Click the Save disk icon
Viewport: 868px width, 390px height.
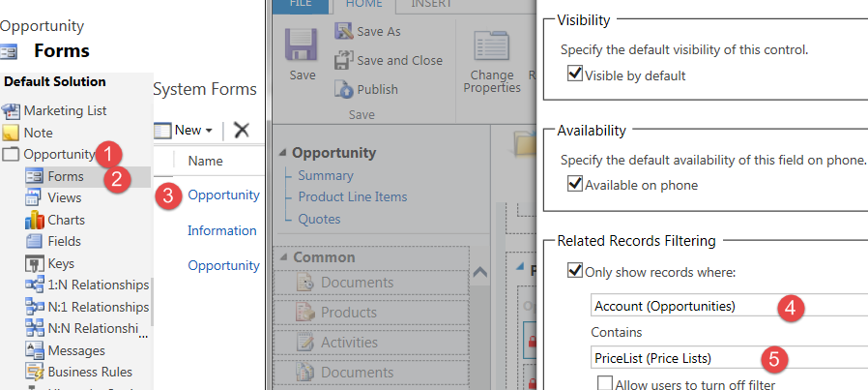click(302, 44)
